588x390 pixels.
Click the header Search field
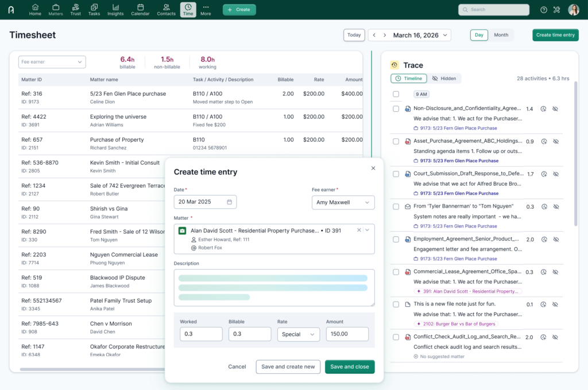pyautogui.click(x=493, y=10)
